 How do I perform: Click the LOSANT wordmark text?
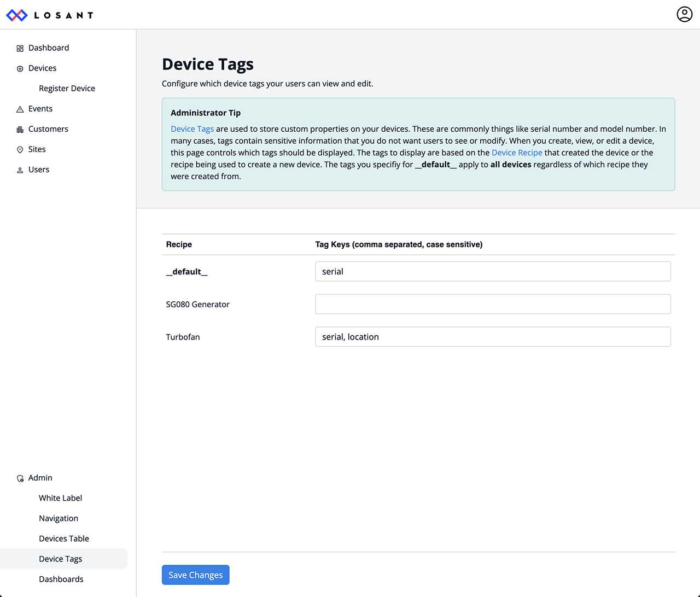(63, 15)
